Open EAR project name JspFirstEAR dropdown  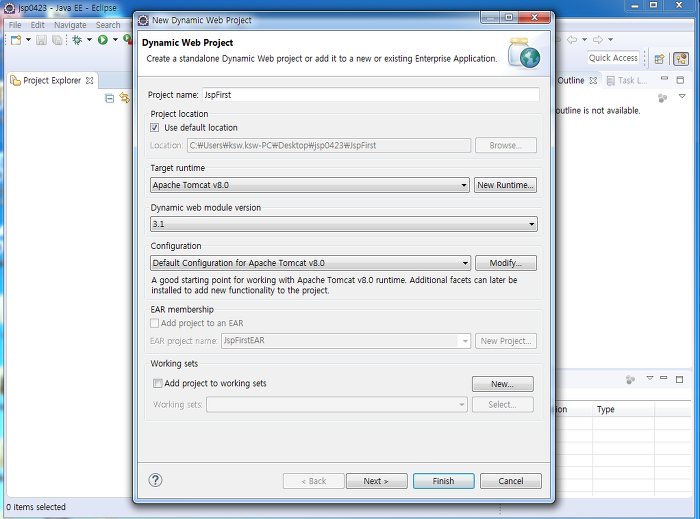(x=346, y=341)
